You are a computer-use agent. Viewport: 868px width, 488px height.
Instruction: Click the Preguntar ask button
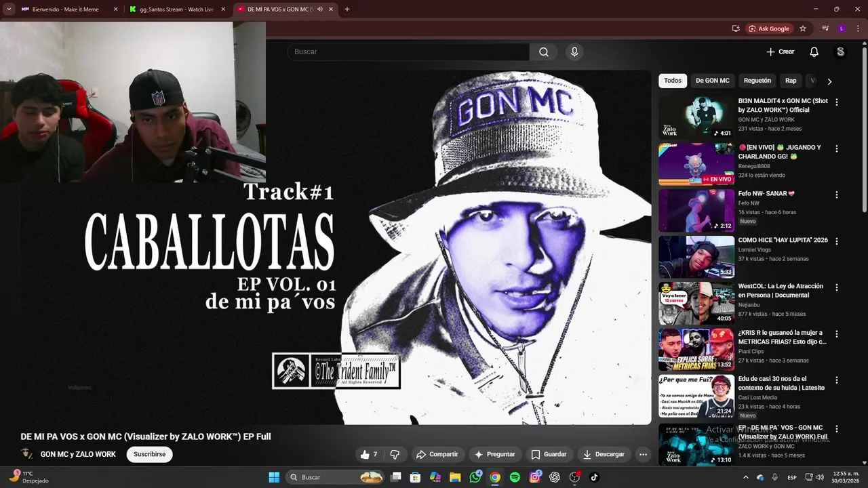pos(494,454)
